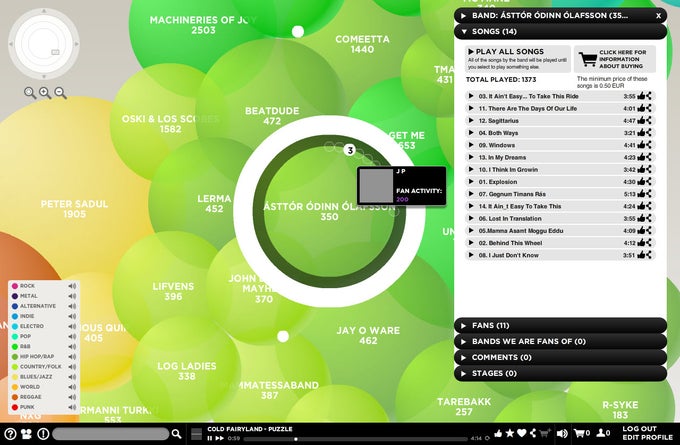This screenshot has width=680, height=445.
Task: Zoom in the map with plus magnifier
Action: [x=45, y=92]
